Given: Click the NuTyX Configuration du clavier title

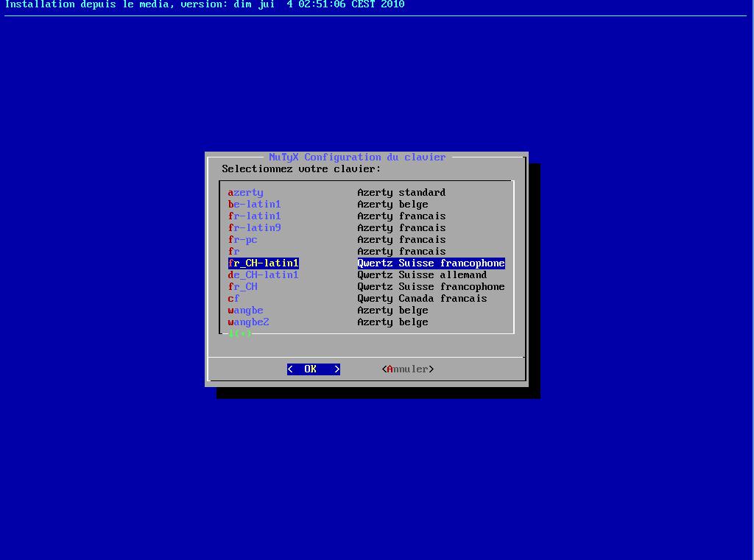Looking at the screenshot, I should tap(357, 157).
